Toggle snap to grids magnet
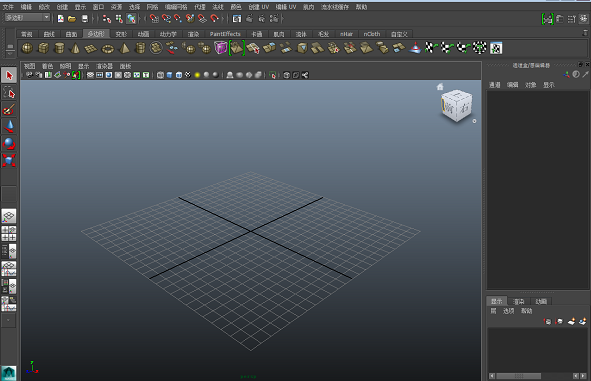This screenshot has width=591, height=381. click(154, 18)
